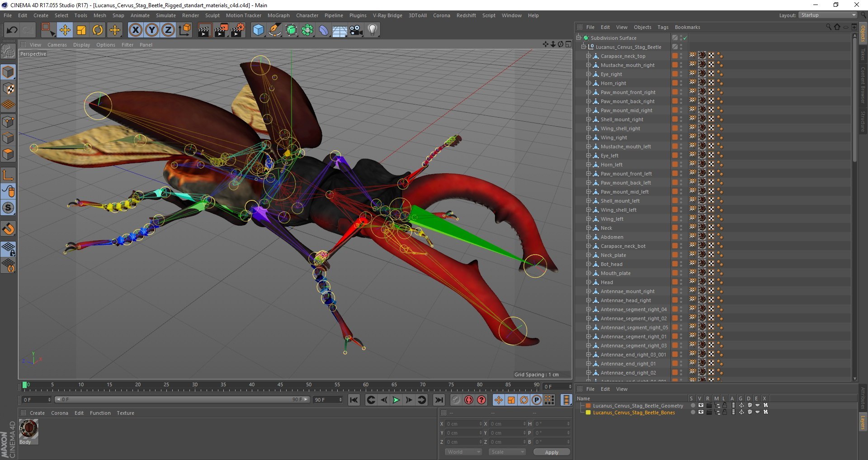Open the Takes side tab

coord(863,55)
